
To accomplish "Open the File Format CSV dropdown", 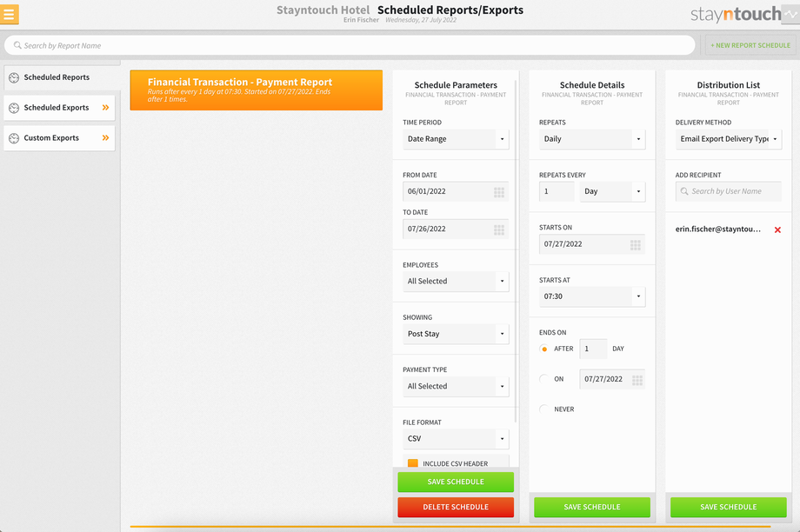I will click(x=456, y=439).
